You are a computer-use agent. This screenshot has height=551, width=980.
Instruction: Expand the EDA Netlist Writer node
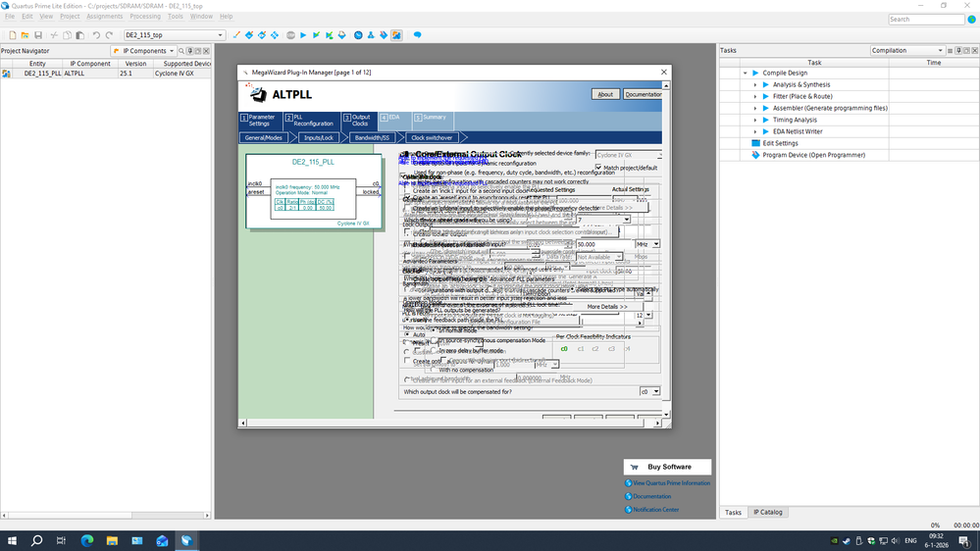[755, 131]
